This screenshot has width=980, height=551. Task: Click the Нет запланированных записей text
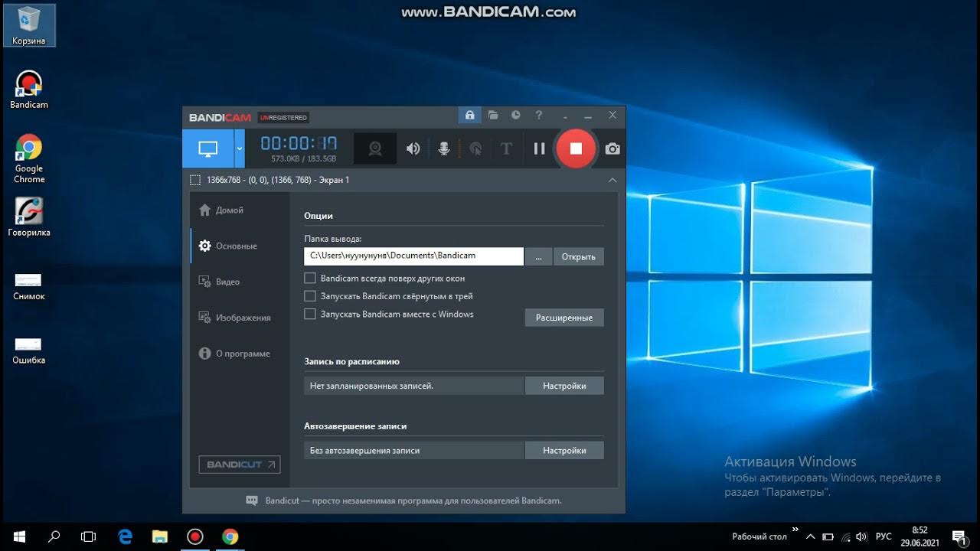tap(371, 386)
